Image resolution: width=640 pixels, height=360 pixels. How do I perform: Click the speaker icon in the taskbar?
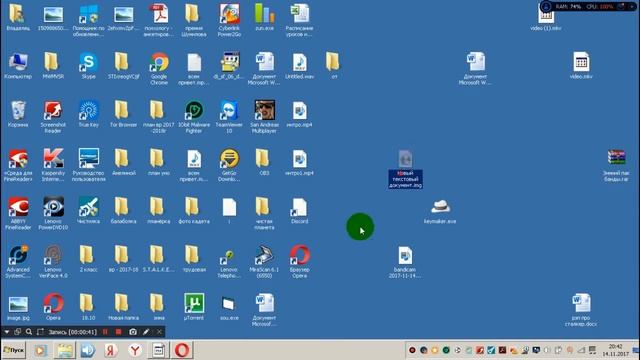pyautogui.click(x=87, y=350)
